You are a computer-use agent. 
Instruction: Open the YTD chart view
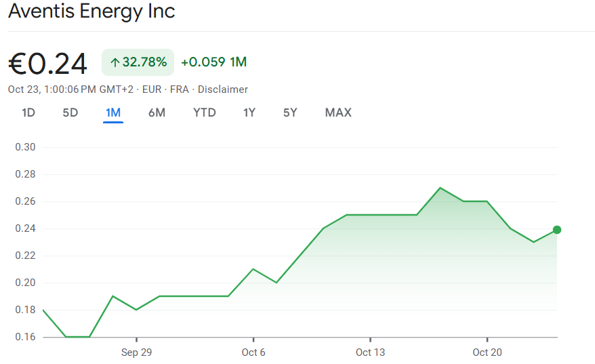pos(205,113)
